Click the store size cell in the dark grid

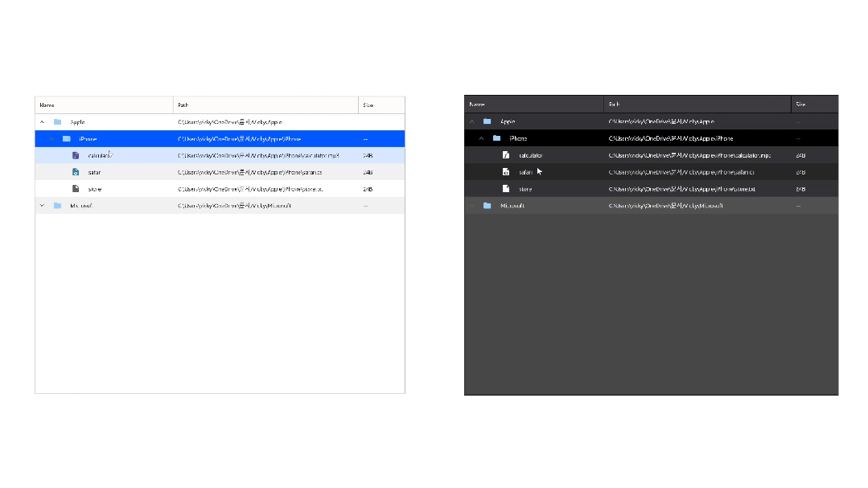click(x=815, y=189)
